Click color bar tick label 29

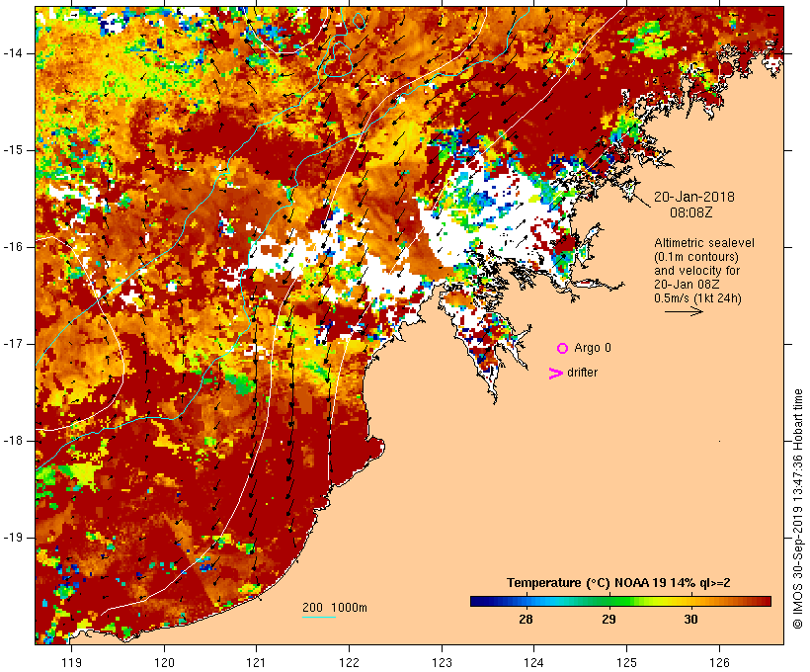609,620
